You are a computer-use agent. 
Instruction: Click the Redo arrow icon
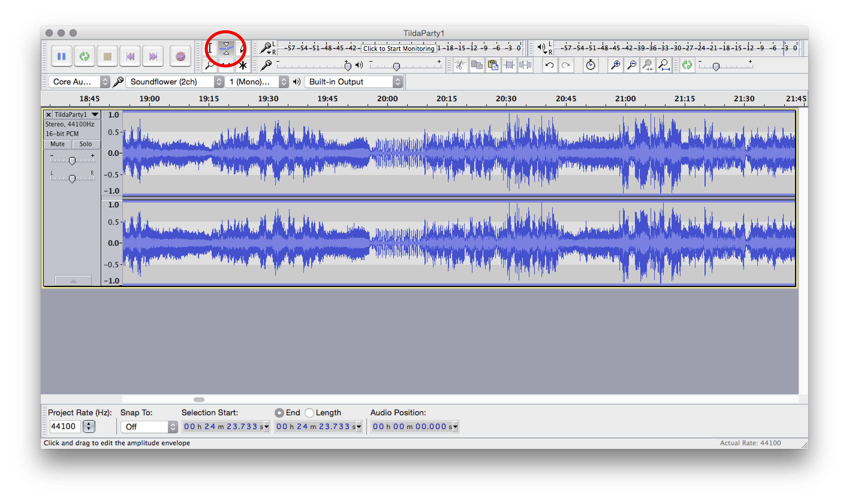[566, 65]
